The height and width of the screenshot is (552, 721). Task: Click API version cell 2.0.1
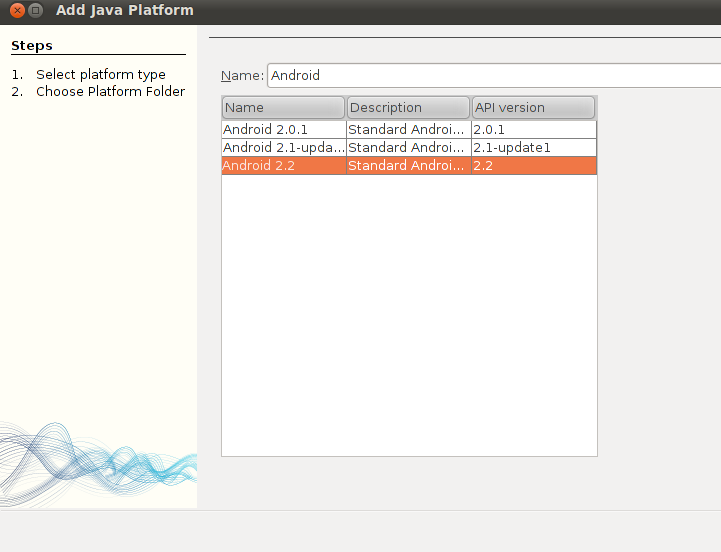(x=534, y=130)
